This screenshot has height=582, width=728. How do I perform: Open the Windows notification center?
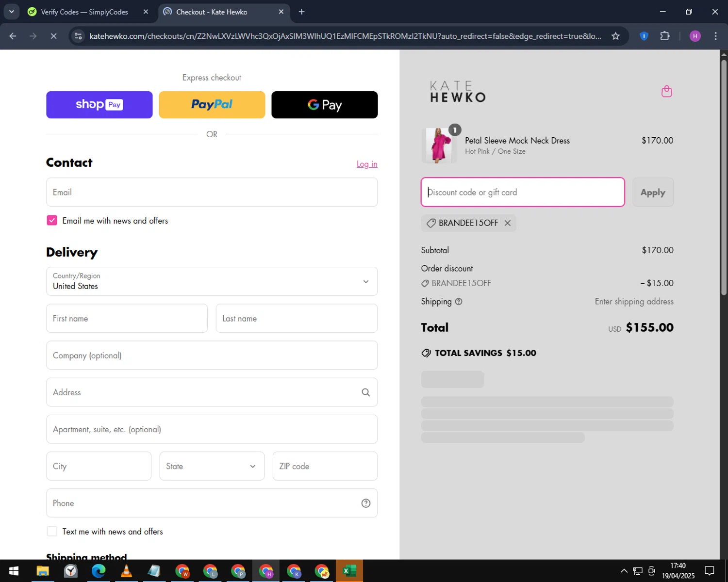[x=710, y=571]
